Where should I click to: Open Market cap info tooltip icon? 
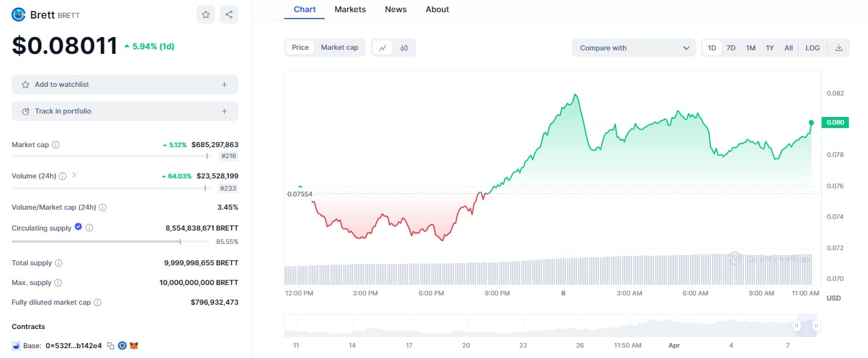tap(56, 145)
